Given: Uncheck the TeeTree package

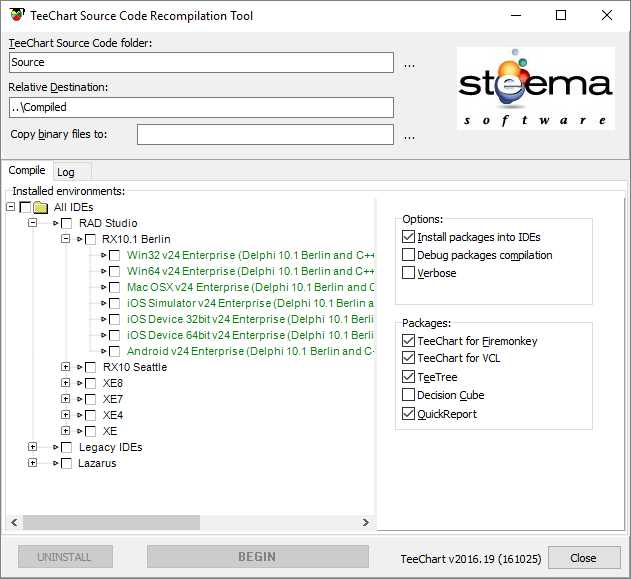Looking at the screenshot, I should (x=408, y=377).
